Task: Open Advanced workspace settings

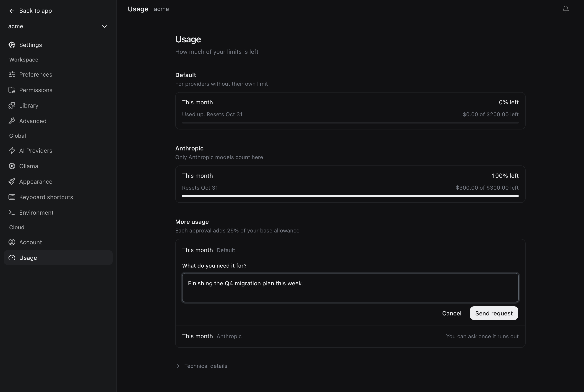Action: [x=58, y=121]
